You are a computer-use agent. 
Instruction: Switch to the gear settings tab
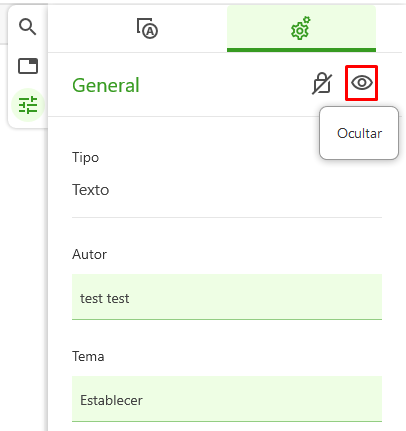tap(301, 28)
